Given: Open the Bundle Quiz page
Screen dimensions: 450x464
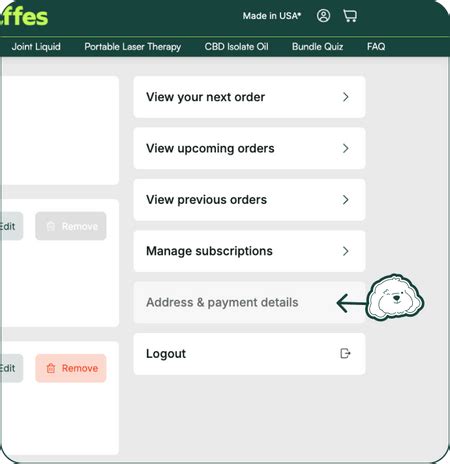Looking at the screenshot, I should coord(317,47).
